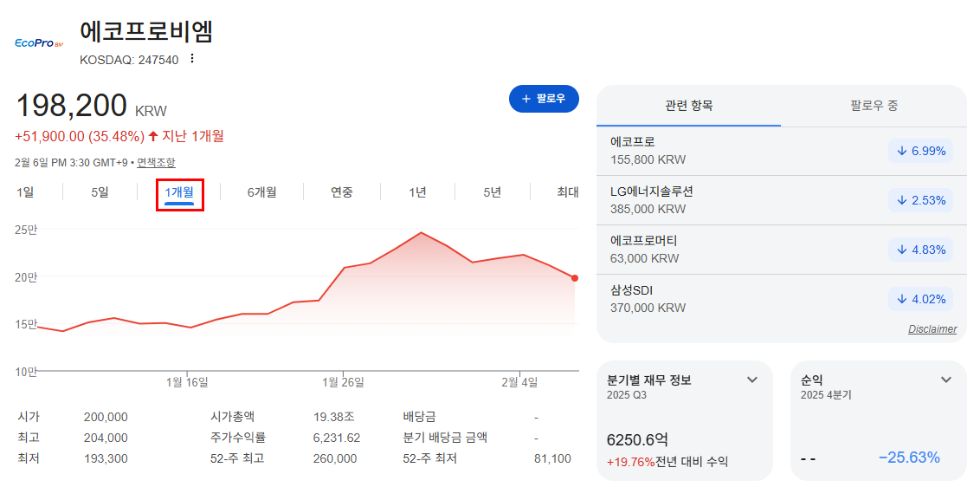This screenshot has width=980, height=487.
Task: Open the three-dot menu beside KOSDAQ: 247540
Action: [192, 59]
